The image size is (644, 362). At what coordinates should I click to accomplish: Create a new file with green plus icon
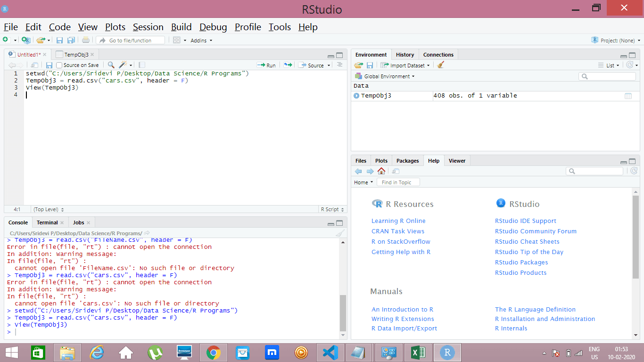click(x=5, y=40)
